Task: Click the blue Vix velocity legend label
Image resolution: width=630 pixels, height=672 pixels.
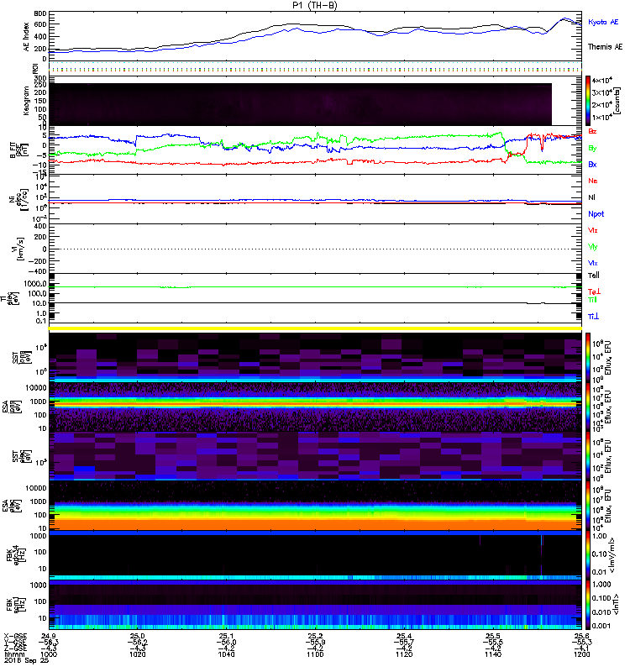Action: (592, 263)
